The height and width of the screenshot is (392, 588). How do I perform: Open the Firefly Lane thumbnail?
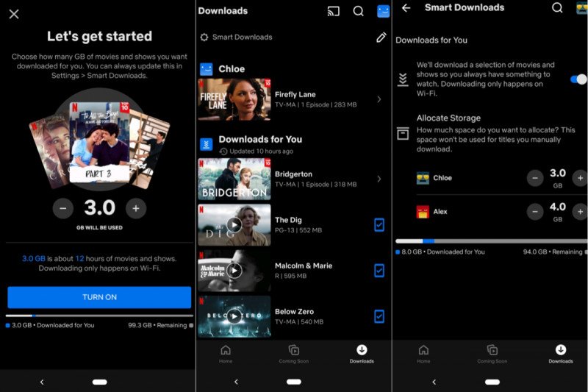point(234,99)
